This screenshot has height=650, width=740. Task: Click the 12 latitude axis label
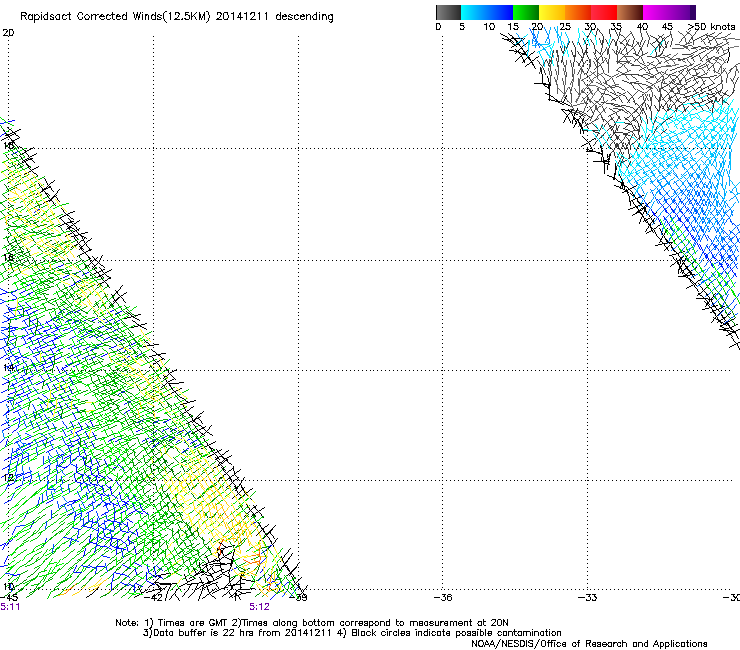(8, 477)
